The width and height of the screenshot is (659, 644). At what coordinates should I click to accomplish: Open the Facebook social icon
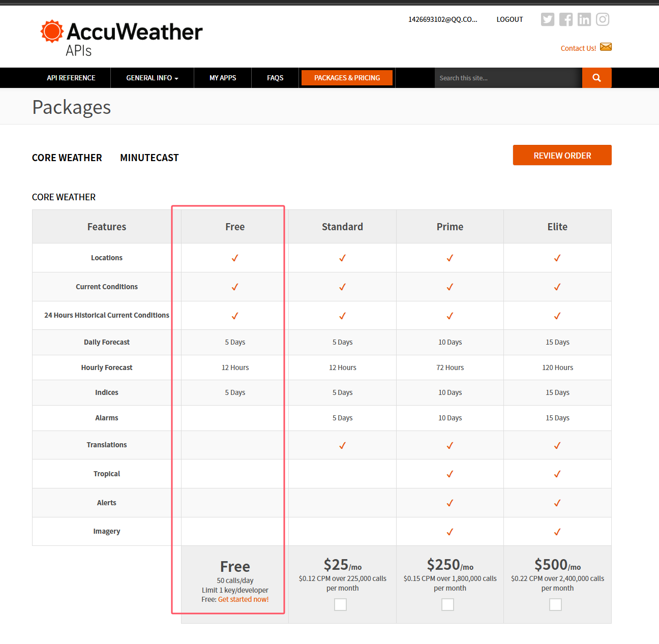tap(566, 19)
